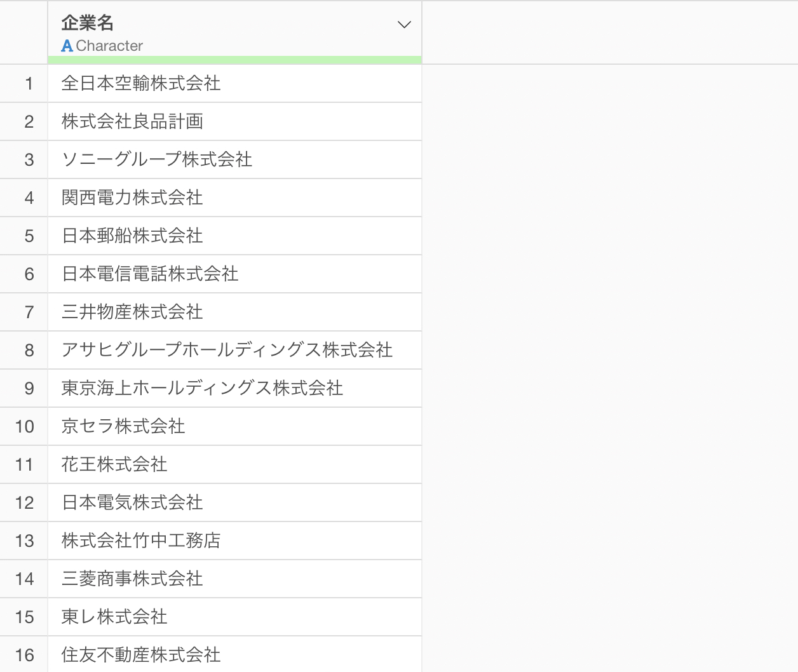This screenshot has width=798, height=672.
Task: Click cell 東京海上ホールディングス株式会社
Action: (202, 388)
